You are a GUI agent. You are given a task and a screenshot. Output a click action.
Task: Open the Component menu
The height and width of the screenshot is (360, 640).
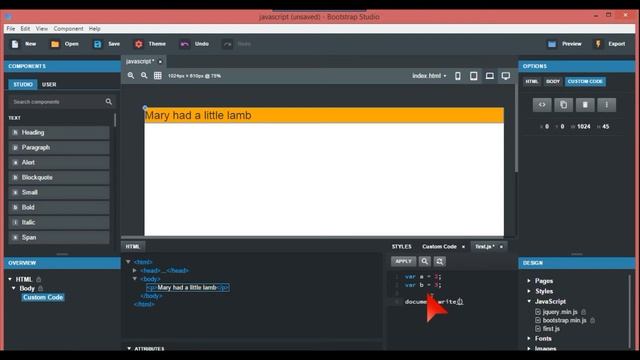[x=68, y=29]
